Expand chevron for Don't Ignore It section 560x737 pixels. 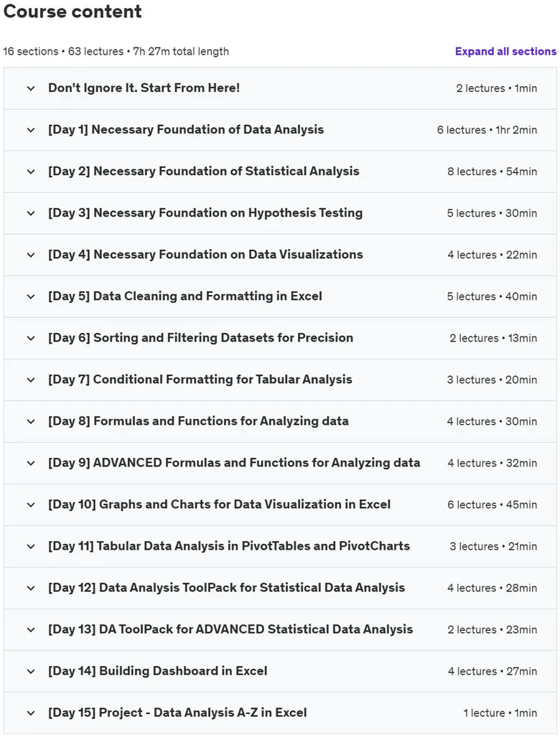coord(31,88)
